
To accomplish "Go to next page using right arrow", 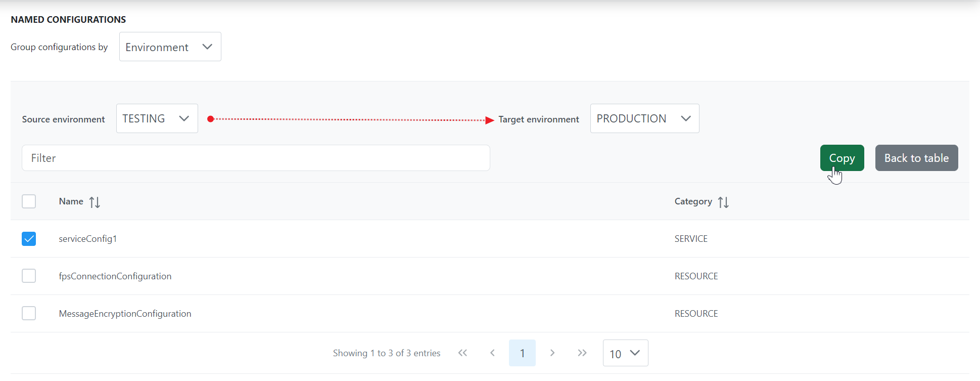I will (x=552, y=353).
